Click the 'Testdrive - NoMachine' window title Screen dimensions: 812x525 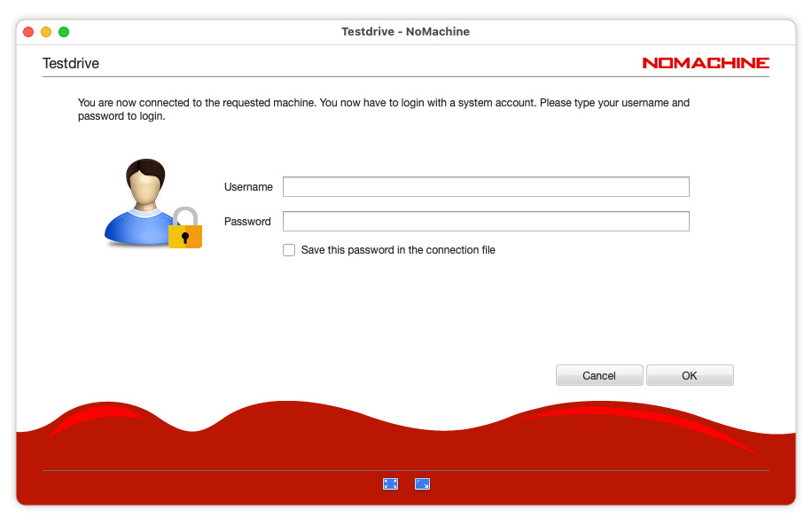tap(405, 32)
